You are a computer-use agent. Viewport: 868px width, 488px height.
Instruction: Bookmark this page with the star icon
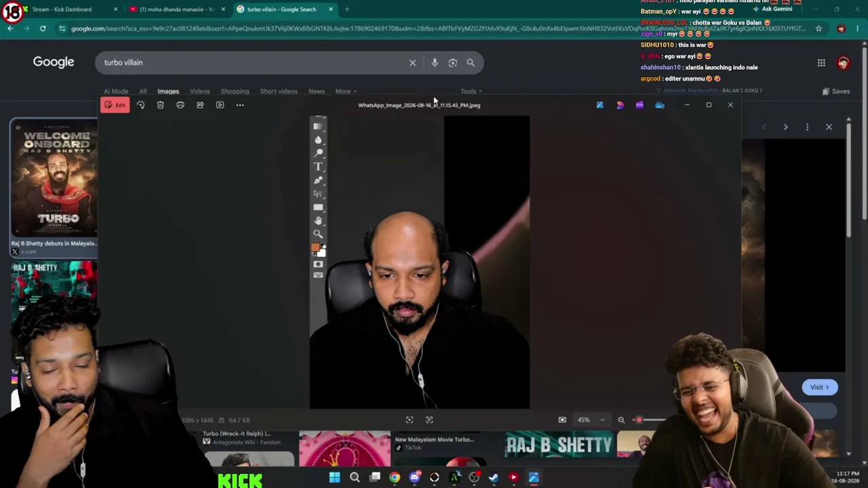[x=818, y=28]
